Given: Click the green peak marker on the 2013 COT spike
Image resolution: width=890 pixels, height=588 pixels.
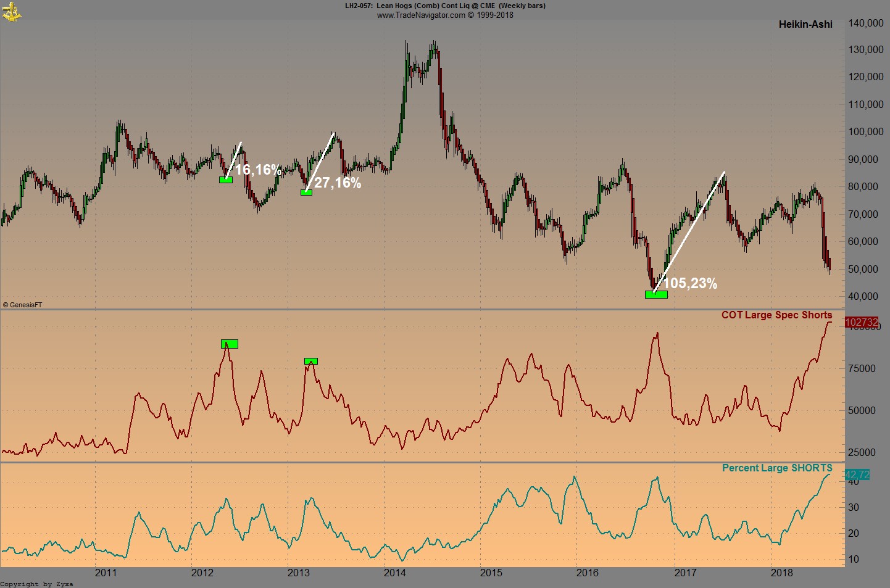Looking at the screenshot, I should [x=311, y=361].
